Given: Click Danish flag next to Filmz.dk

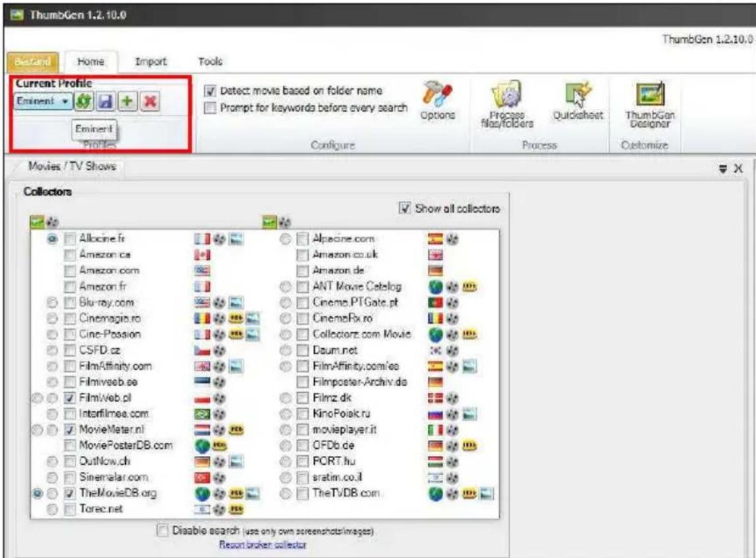Looking at the screenshot, I should 435,398.
